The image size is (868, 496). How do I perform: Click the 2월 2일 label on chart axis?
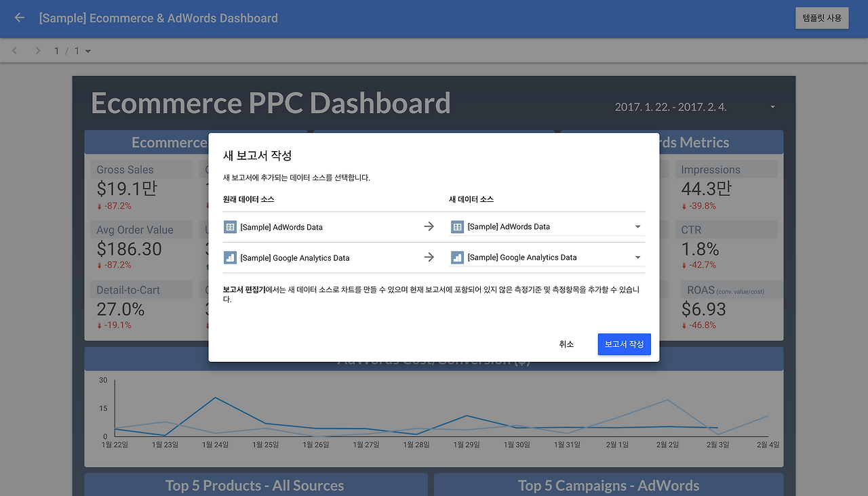[x=667, y=445]
